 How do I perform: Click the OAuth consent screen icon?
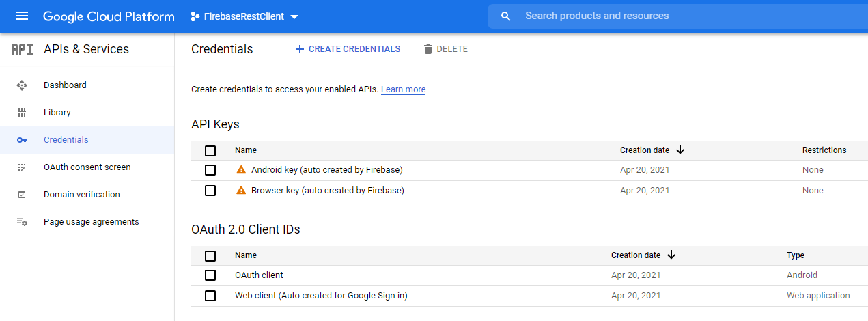pos(22,167)
